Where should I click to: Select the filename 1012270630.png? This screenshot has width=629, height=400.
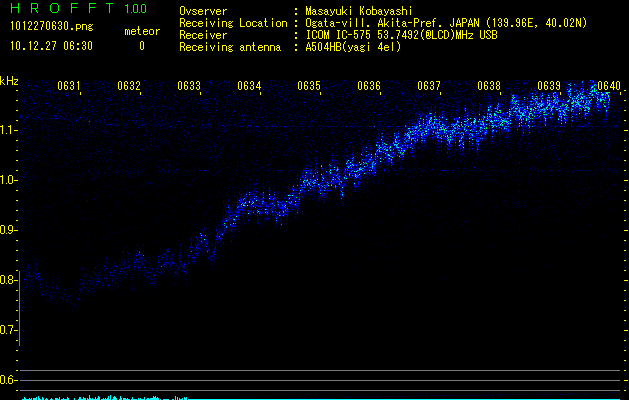(52, 26)
